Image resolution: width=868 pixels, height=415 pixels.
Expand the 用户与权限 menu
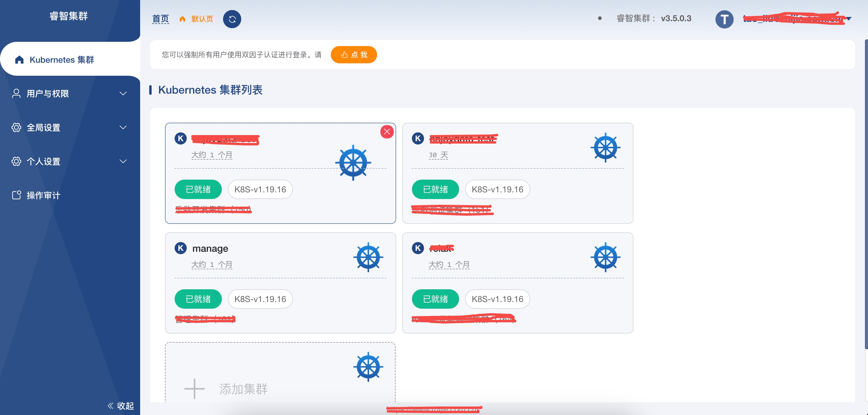tap(70, 93)
